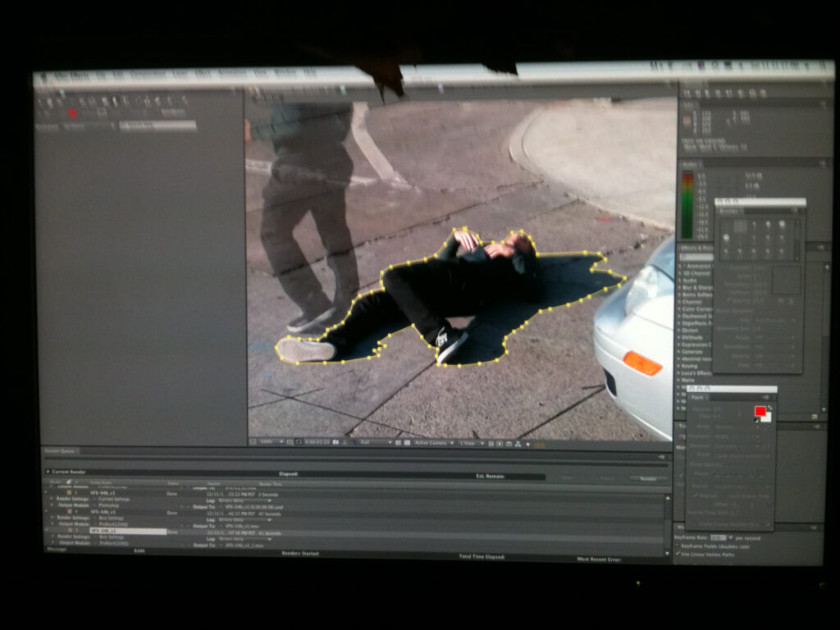The image size is (840, 630).
Task: Click the Paint panel tab
Action: 696,397
